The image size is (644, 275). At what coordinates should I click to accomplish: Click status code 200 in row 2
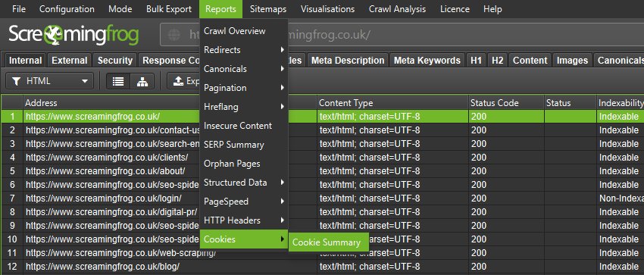506,130
